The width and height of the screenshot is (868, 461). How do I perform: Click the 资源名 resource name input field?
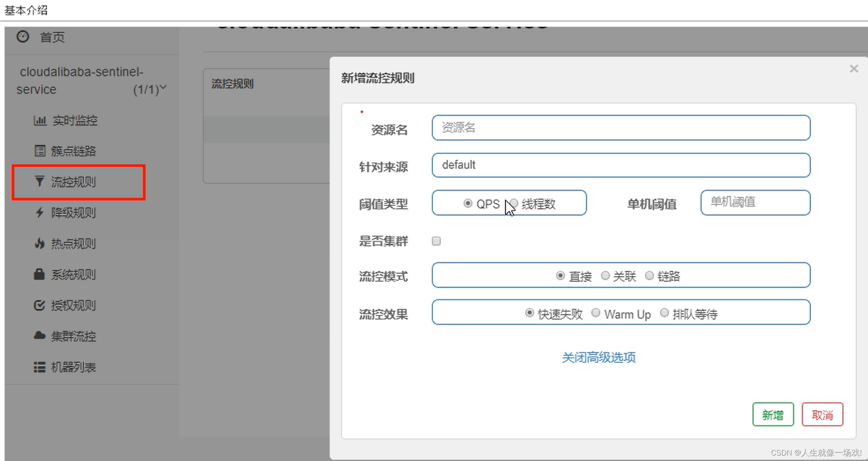[621, 128]
